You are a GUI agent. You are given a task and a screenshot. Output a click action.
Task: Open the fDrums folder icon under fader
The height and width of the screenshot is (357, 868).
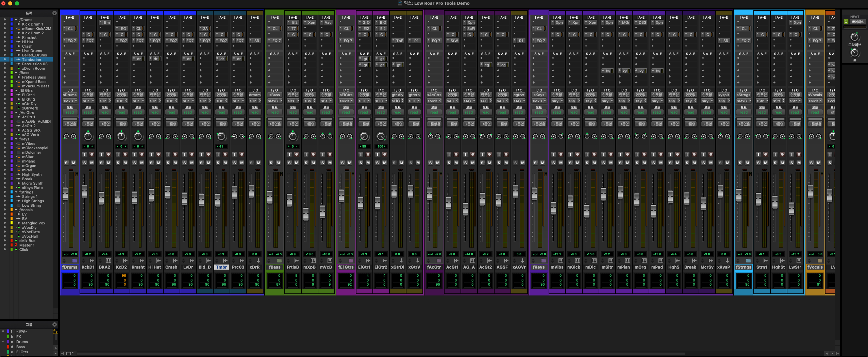74,261
